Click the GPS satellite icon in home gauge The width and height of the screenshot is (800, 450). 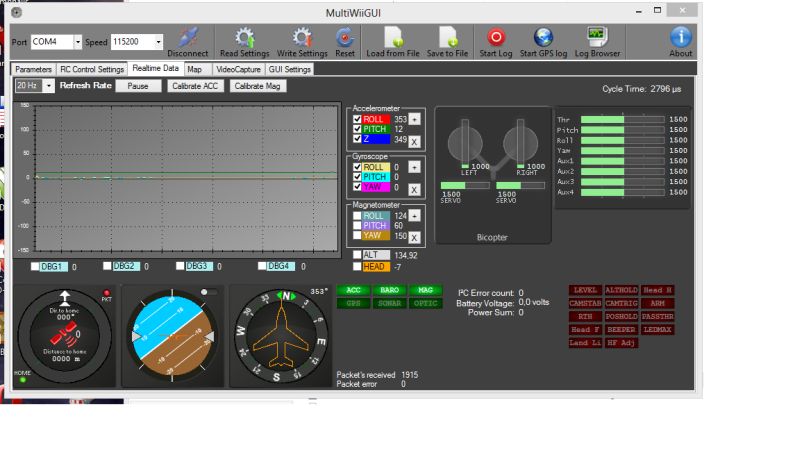coord(63,334)
